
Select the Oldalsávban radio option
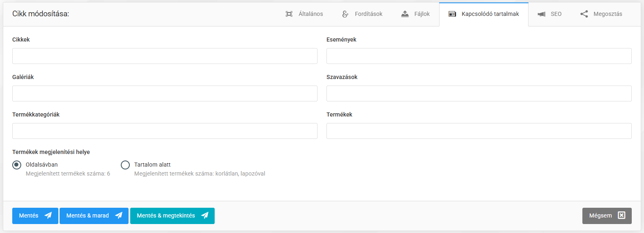click(x=17, y=165)
